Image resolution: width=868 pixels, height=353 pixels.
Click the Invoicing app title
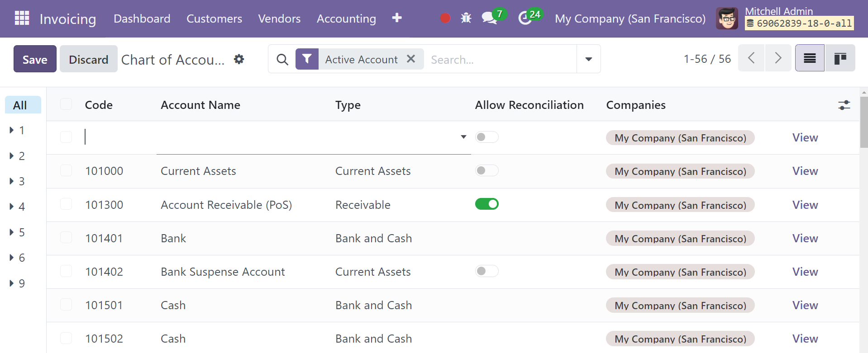[68, 19]
